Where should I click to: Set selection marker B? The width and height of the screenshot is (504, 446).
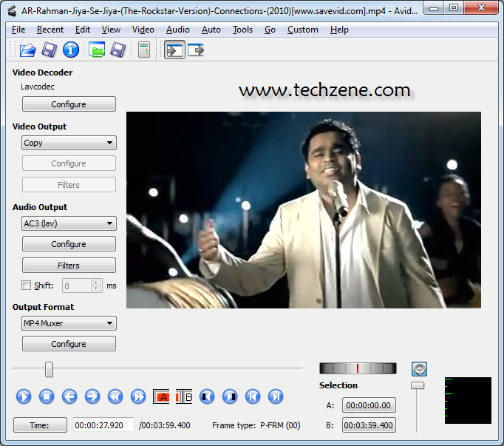184,396
